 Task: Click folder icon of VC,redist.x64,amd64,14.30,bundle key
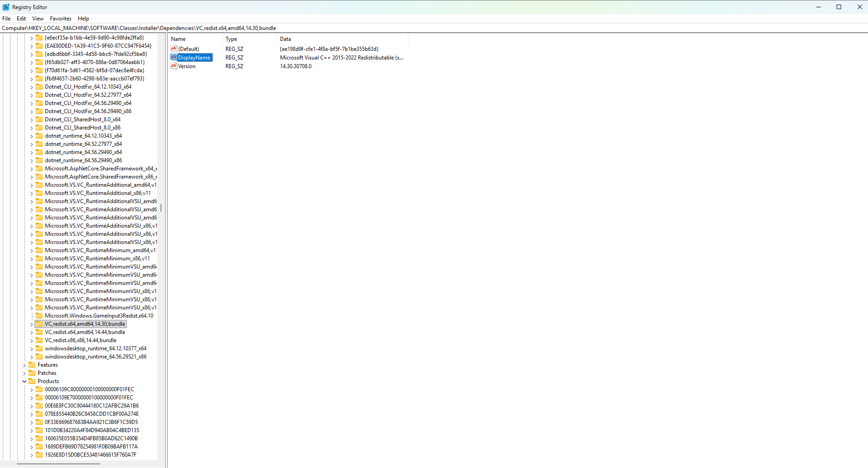click(39, 324)
